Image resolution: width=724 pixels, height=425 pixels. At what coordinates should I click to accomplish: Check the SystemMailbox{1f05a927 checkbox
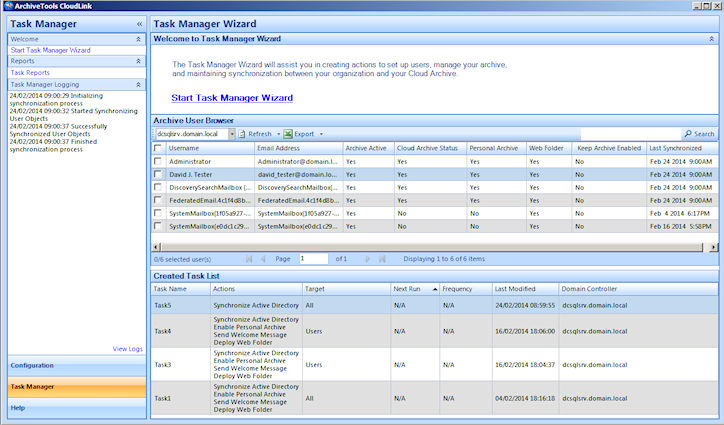pyautogui.click(x=158, y=213)
